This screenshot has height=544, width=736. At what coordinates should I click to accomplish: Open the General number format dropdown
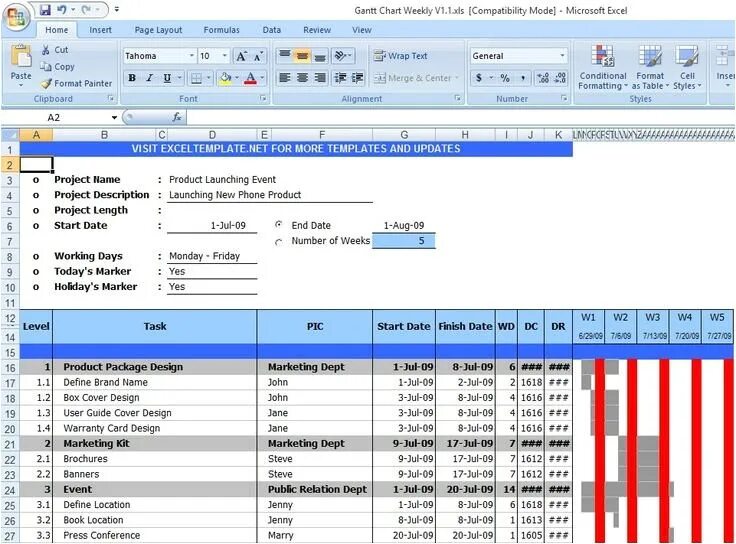(x=562, y=56)
